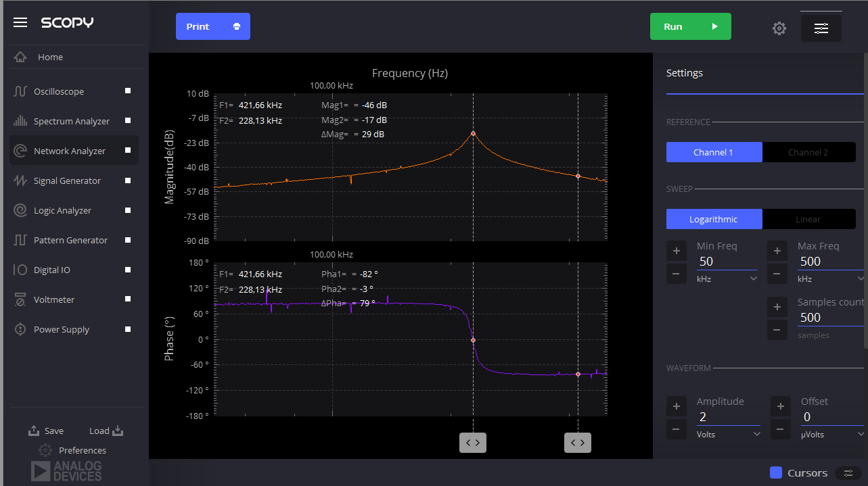Click the Load download icon

pos(118,431)
